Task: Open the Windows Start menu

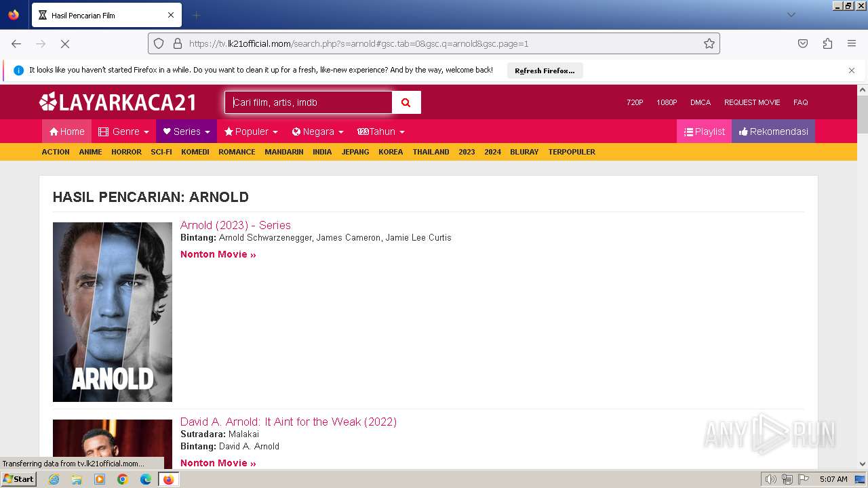Action: pos(19,479)
